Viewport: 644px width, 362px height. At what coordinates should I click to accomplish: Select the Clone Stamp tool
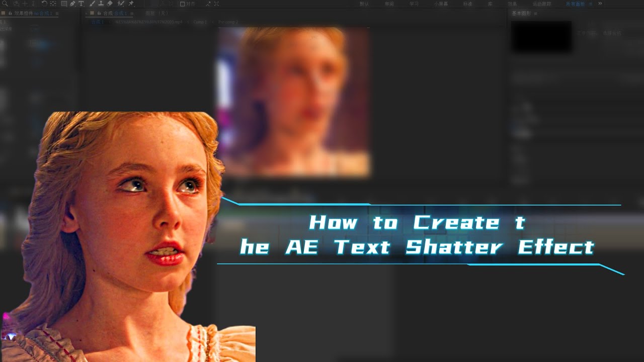coord(101,4)
